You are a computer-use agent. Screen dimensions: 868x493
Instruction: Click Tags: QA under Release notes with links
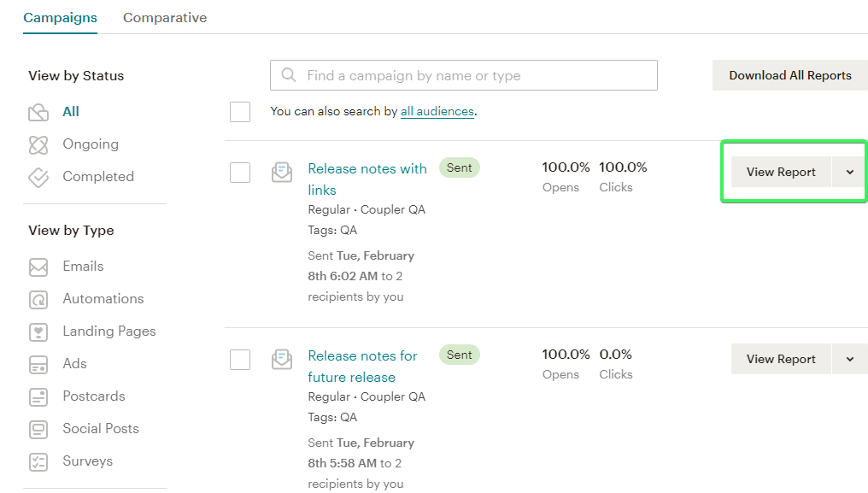pos(332,230)
